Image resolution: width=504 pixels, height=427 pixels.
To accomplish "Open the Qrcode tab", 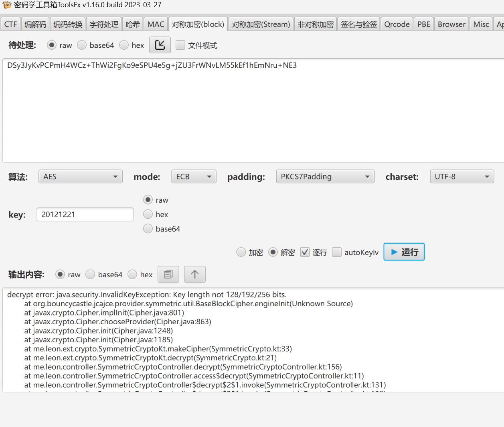I will (x=397, y=24).
